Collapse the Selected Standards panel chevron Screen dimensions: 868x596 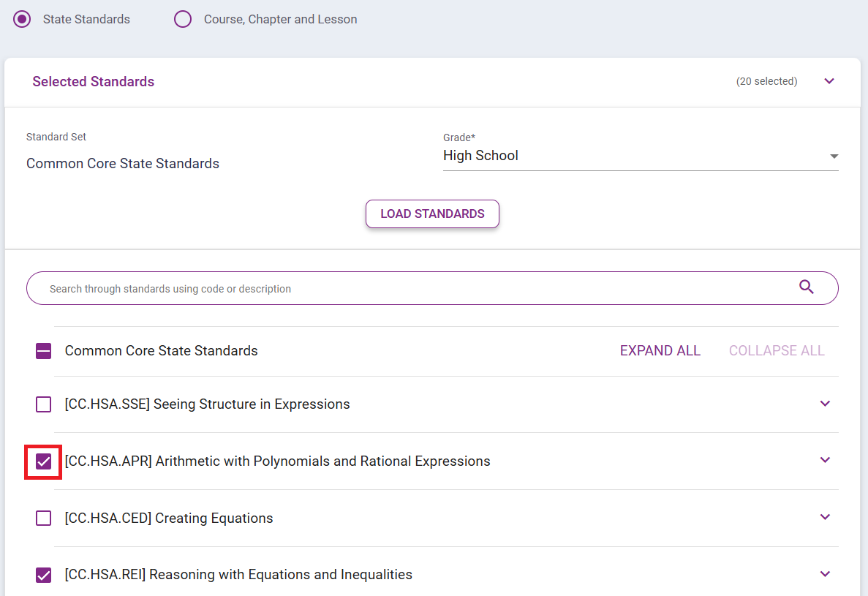(829, 81)
